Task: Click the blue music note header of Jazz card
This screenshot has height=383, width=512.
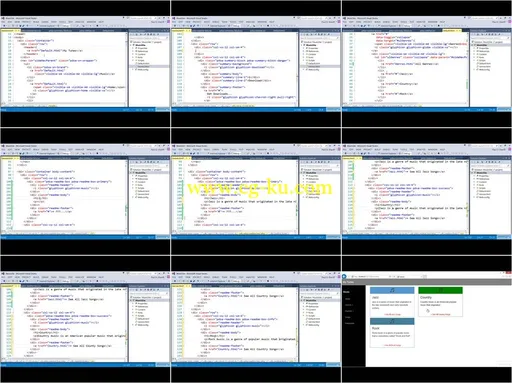Action: (x=392, y=290)
